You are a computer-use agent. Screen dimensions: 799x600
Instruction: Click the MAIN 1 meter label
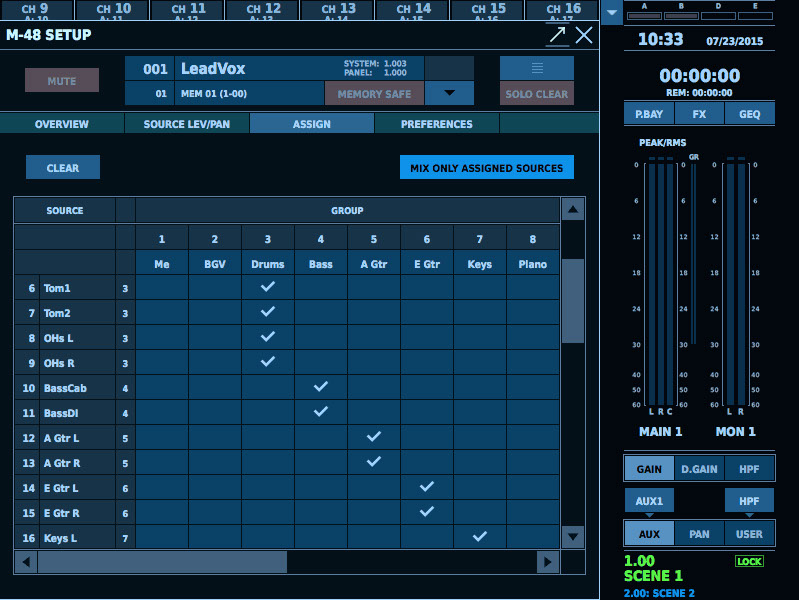pos(660,431)
